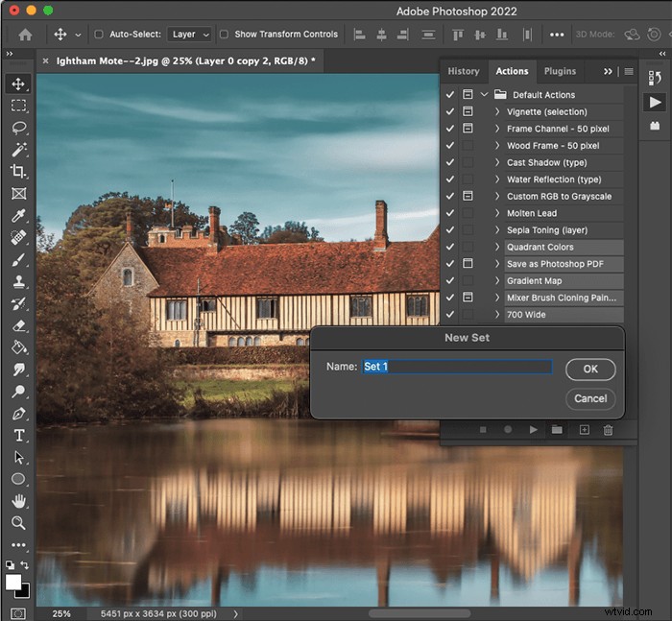Click the foreground color swatch
This screenshot has width=672, height=621.
point(12,582)
